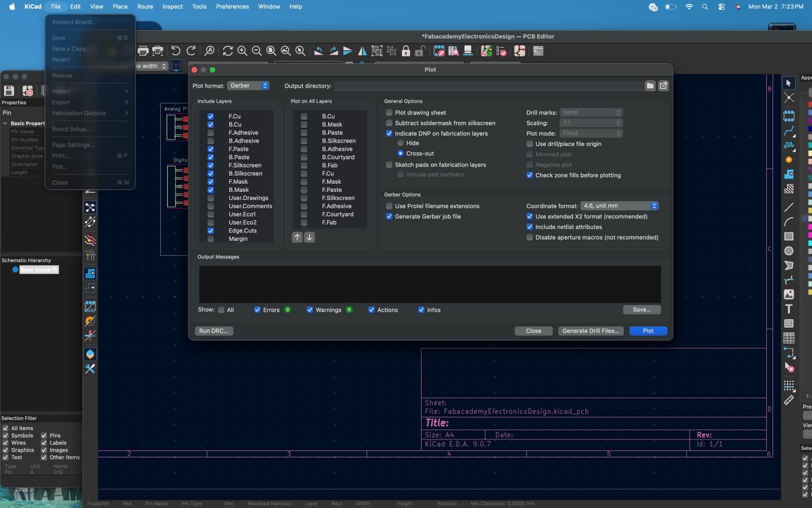Click the Zoom In magnifier icon
The height and width of the screenshot is (508, 812).
(x=242, y=51)
